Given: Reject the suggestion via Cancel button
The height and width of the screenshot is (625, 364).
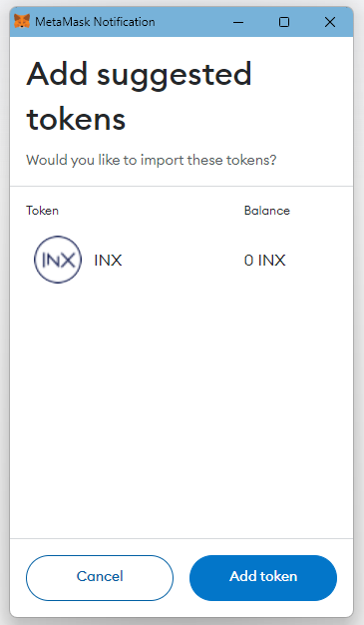Looking at the screenshot, I should (100, 577).
